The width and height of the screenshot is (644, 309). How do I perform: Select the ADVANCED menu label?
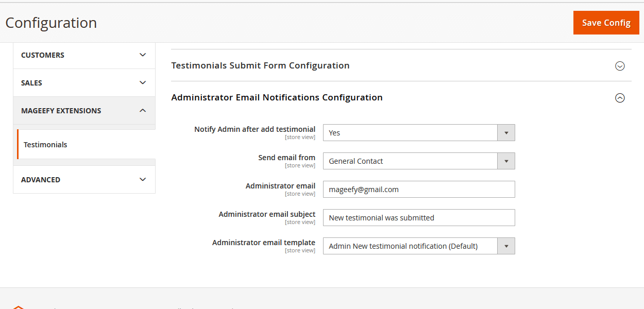coord(41,180)
